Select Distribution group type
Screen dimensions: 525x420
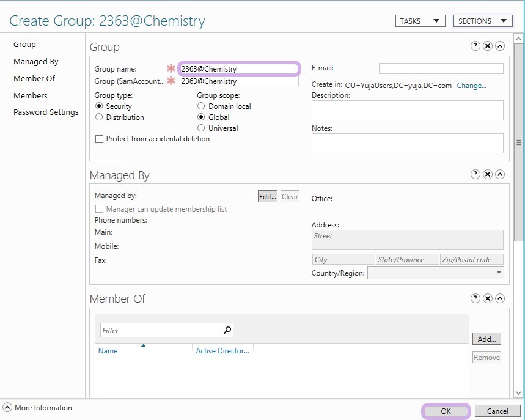99,117
